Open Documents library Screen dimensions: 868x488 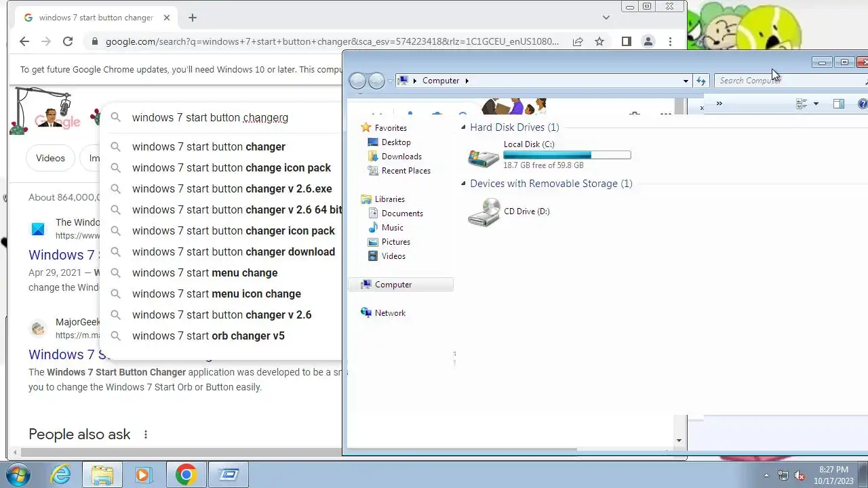pos(402,213)
